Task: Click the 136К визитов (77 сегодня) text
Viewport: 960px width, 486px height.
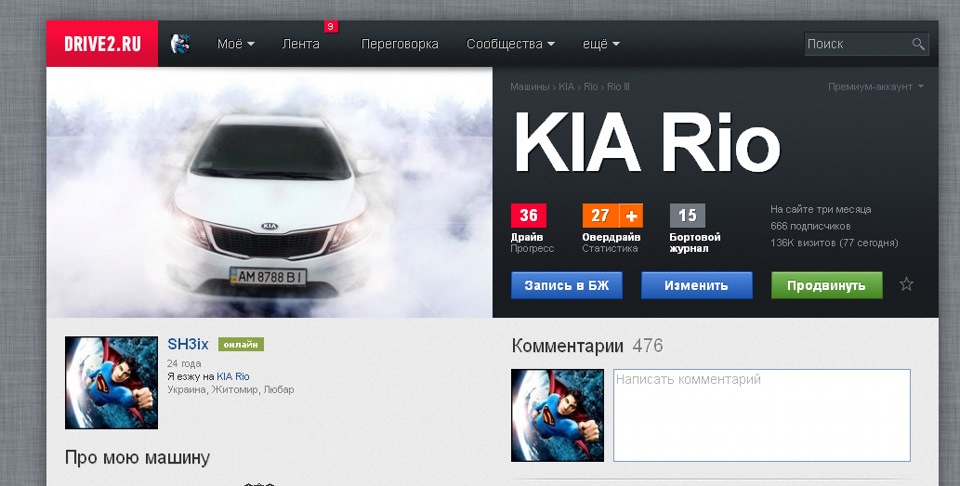Action: (x=834, y=243)
